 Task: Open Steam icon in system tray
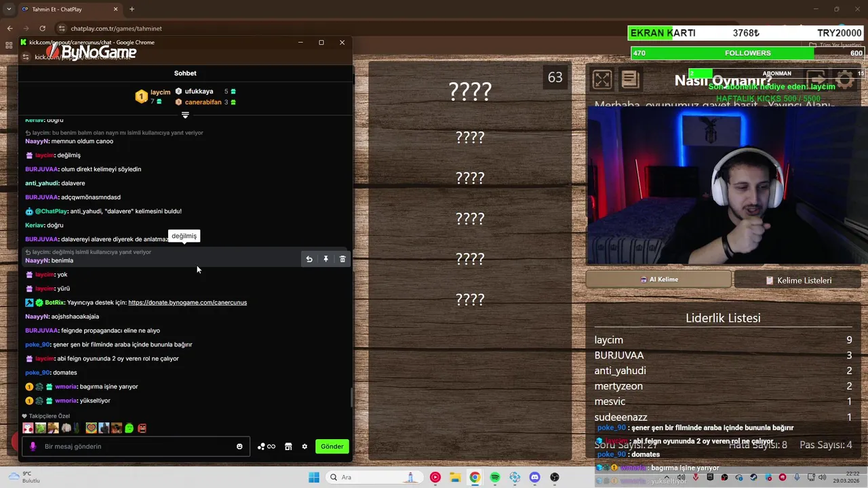point(754,477)
